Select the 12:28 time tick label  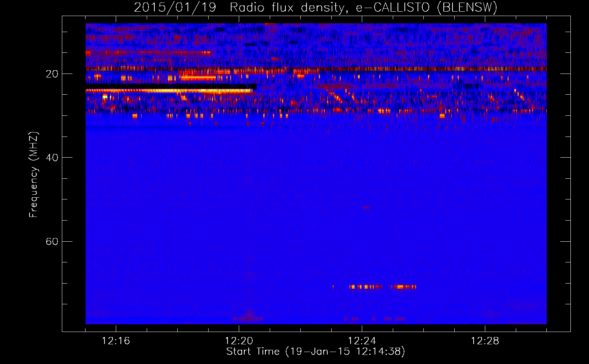click(485, 341)
